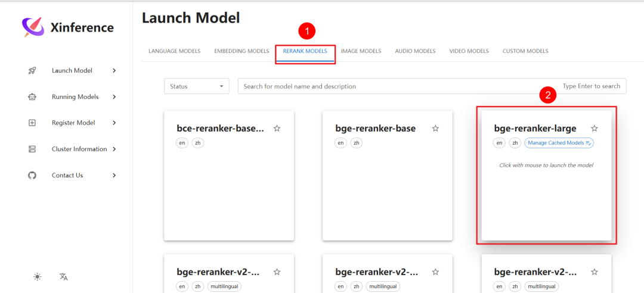This screenshot has width=644, height=293.
Task: Click the plus-box icon beside Register Model
Action: click(32, 123)
